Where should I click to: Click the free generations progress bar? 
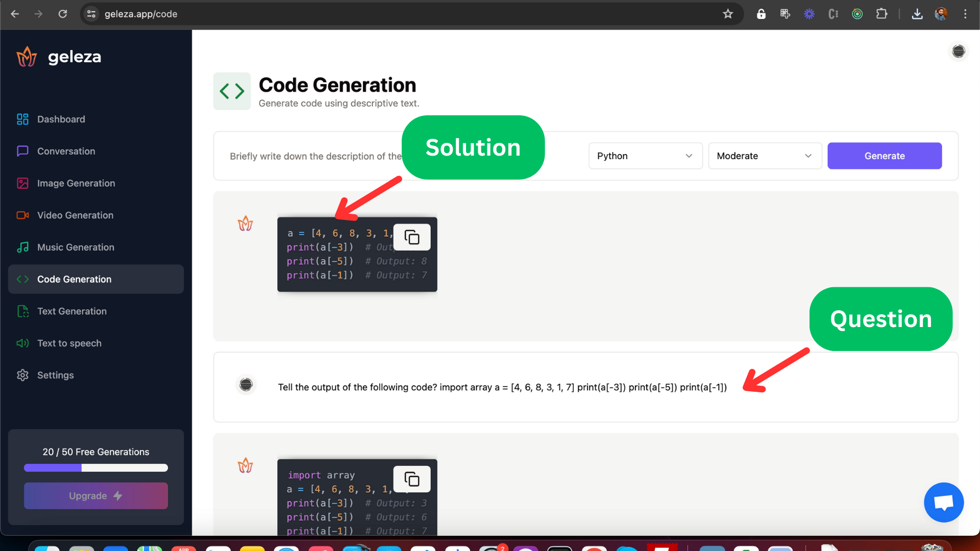[96, 468]
